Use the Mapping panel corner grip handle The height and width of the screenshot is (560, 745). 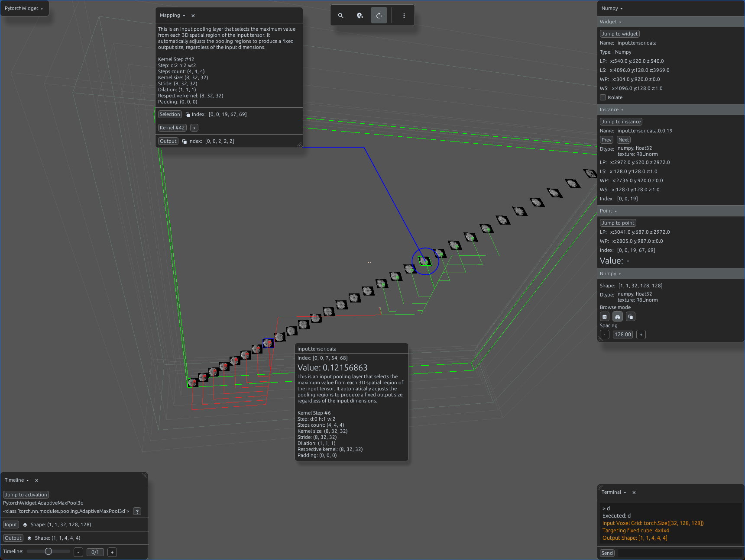click(x=299, y=144)
